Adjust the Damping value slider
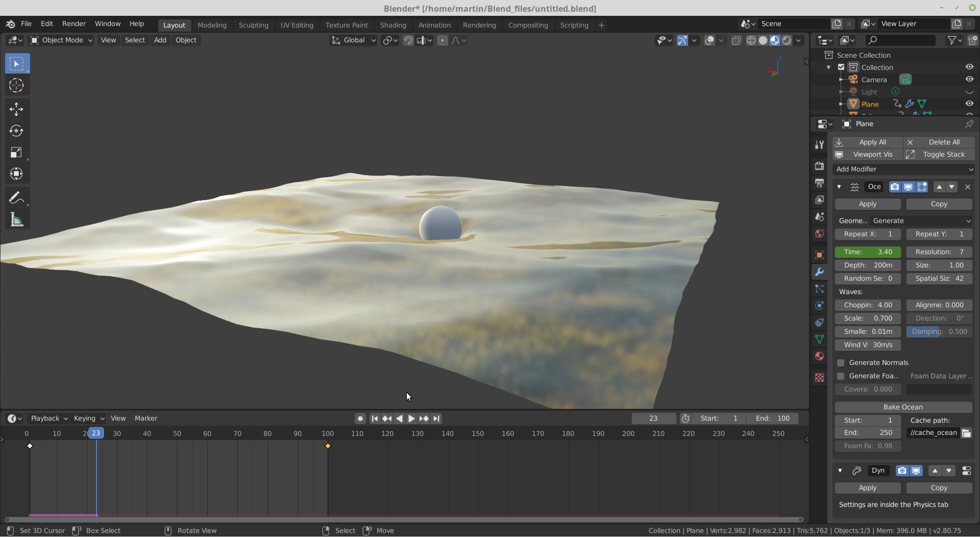The image size is (980, 537). pyautogui.click(x=939, y=331)
